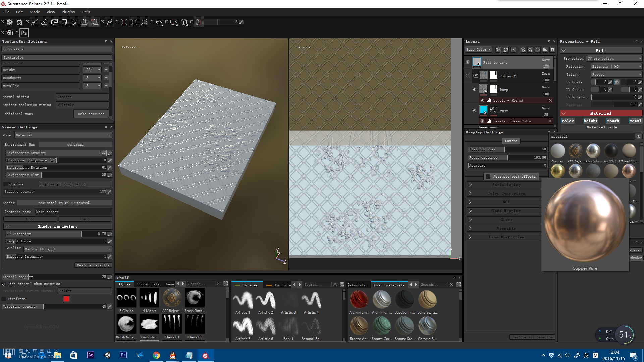Open Photoshop from the Windows taskbar

(x=123, y=355)
